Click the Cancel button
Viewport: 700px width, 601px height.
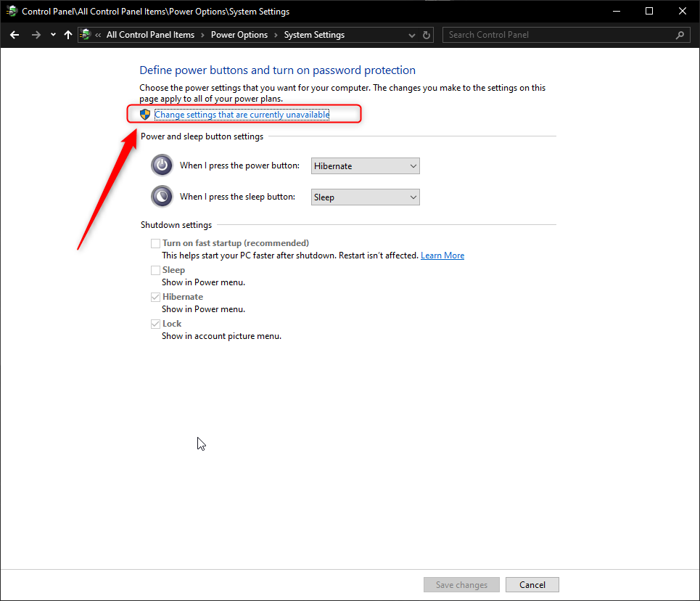532,584
